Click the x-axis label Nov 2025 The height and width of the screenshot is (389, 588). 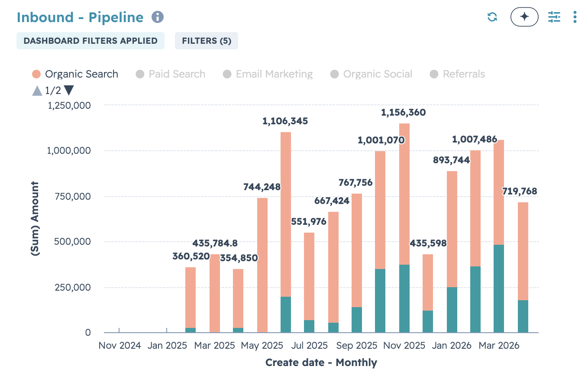tap(404, 346)
